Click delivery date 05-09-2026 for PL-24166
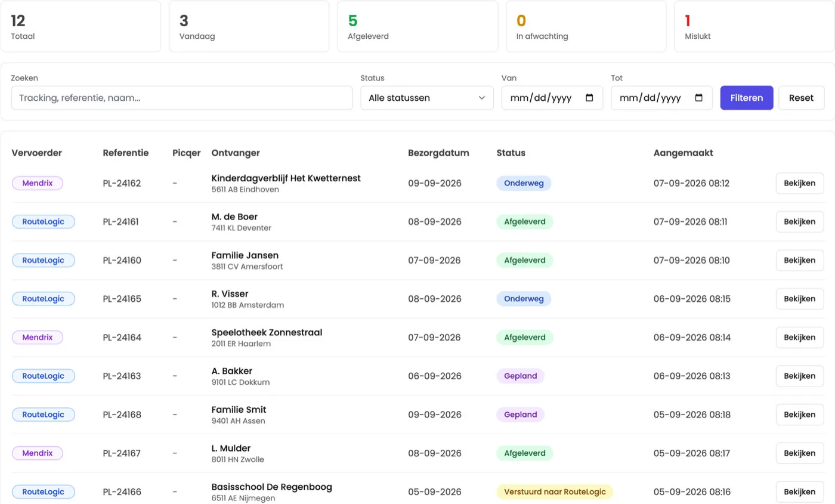 click(x=435, y=492)
